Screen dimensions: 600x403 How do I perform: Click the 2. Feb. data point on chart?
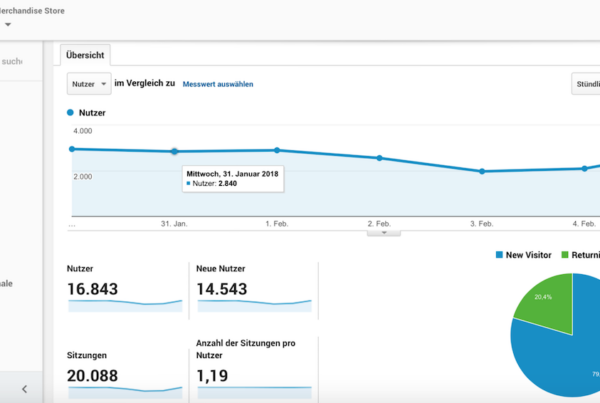click(379, 158)
